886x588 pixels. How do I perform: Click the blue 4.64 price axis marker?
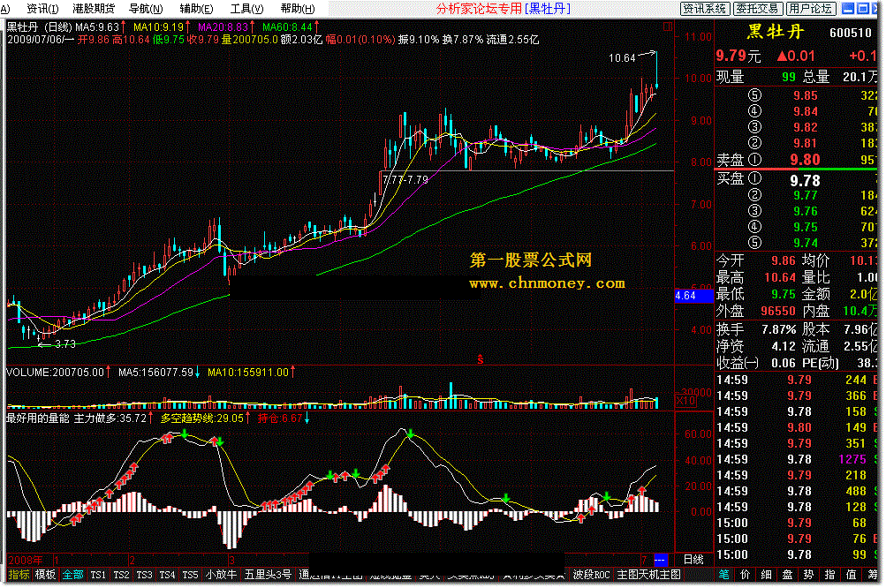pos(694,296)
